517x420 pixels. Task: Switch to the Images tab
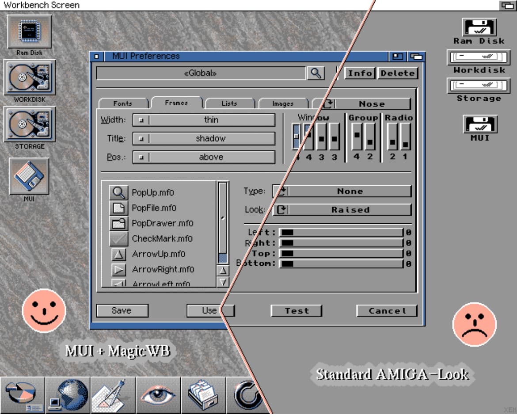pyautogui.click(x=283, y=103)
